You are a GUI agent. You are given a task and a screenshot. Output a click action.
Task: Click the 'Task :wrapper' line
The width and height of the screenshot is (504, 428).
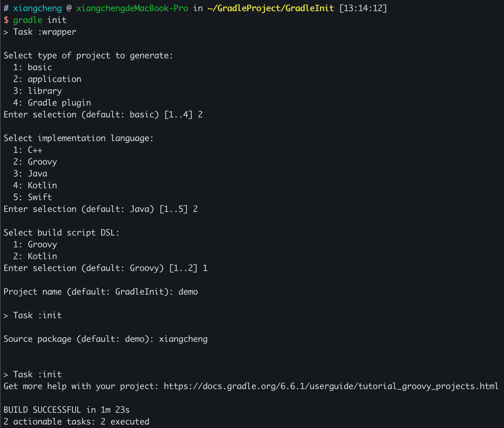pos(44,32)
